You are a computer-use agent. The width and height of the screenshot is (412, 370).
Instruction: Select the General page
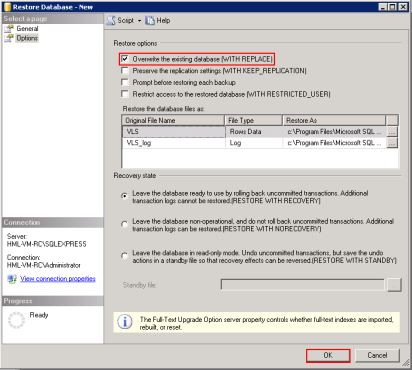pos(27,29)
